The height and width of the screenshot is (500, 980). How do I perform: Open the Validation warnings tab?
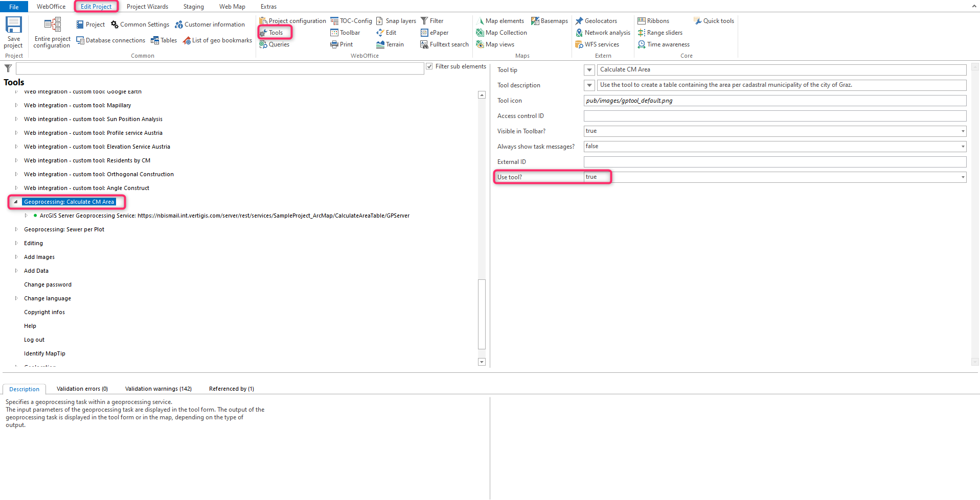(158, 389)
